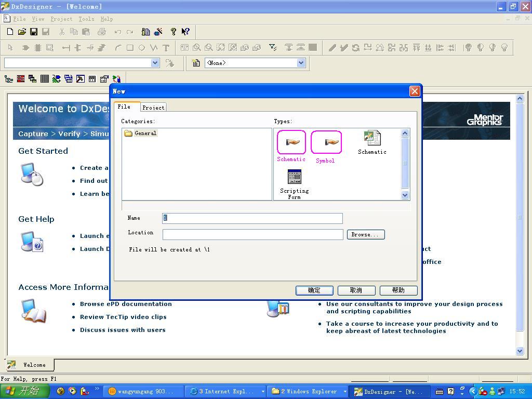Image resolution: width=532 pixels, height=399 pixels.
Task: Click Types list scroll-up arrow
Action: tap(405, 134)
